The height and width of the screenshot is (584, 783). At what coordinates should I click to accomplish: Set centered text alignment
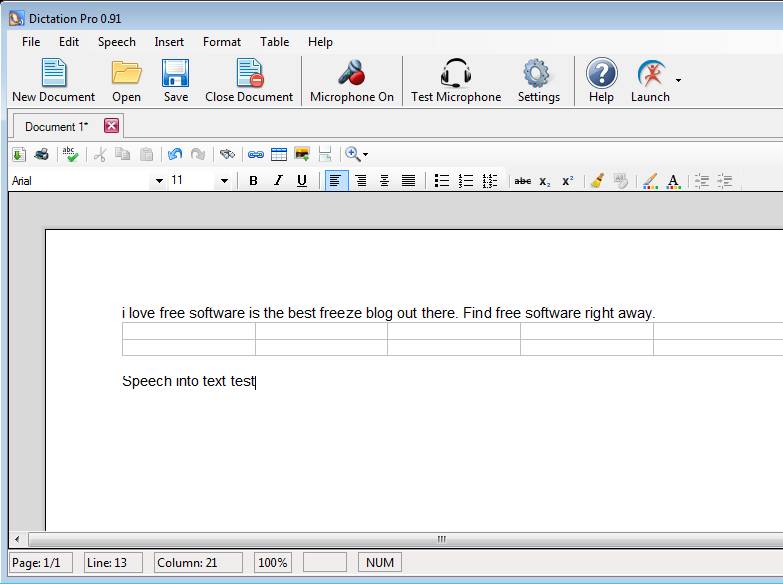384,181
